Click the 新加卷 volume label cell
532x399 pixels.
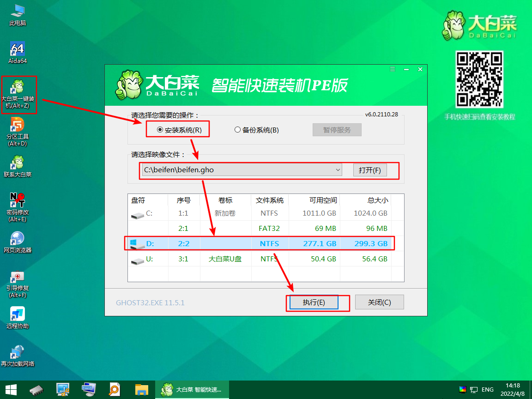tap(225, 213)
